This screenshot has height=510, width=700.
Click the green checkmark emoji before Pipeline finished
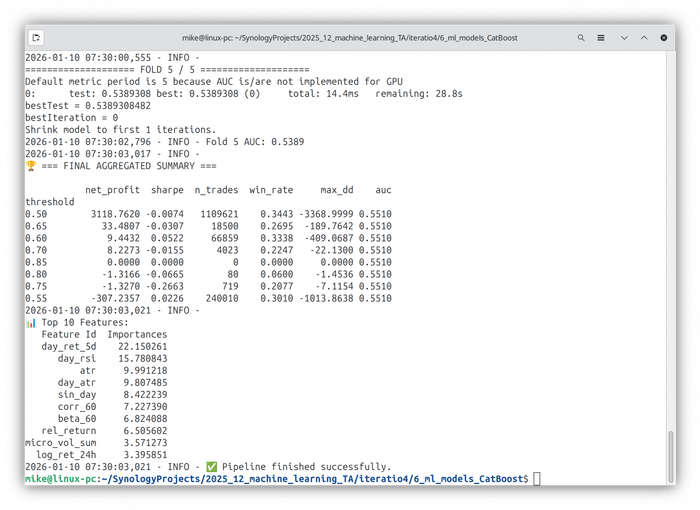tap(212, 467)
